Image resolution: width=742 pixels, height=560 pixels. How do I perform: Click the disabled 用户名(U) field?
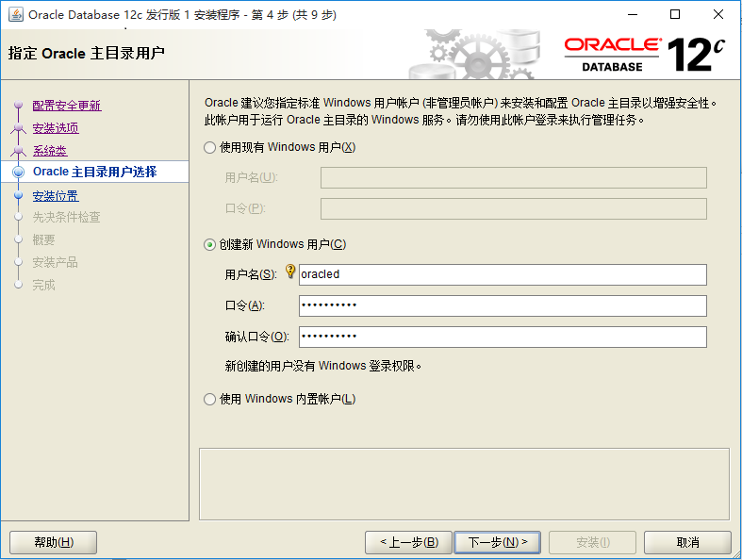(x=514, y=177)
